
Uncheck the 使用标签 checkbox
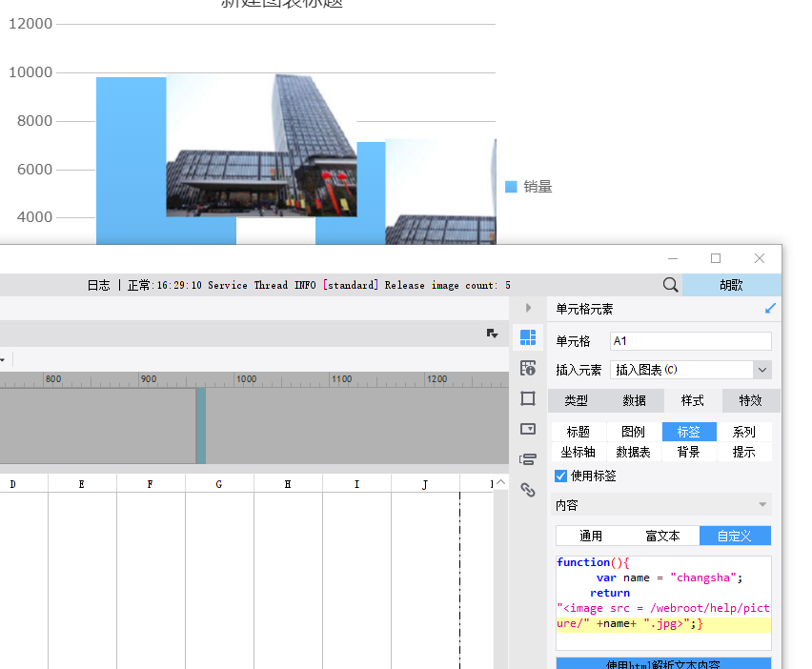tap(560, 476)
